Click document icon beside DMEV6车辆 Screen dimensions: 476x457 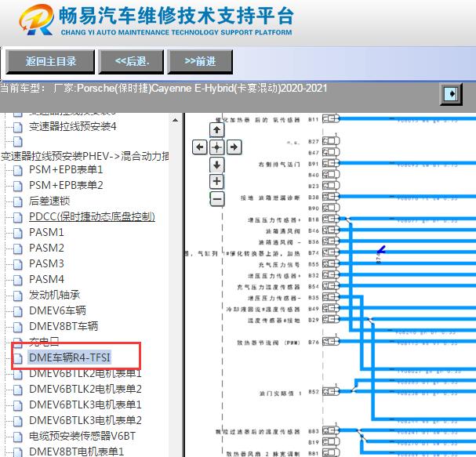click(18, 311)
